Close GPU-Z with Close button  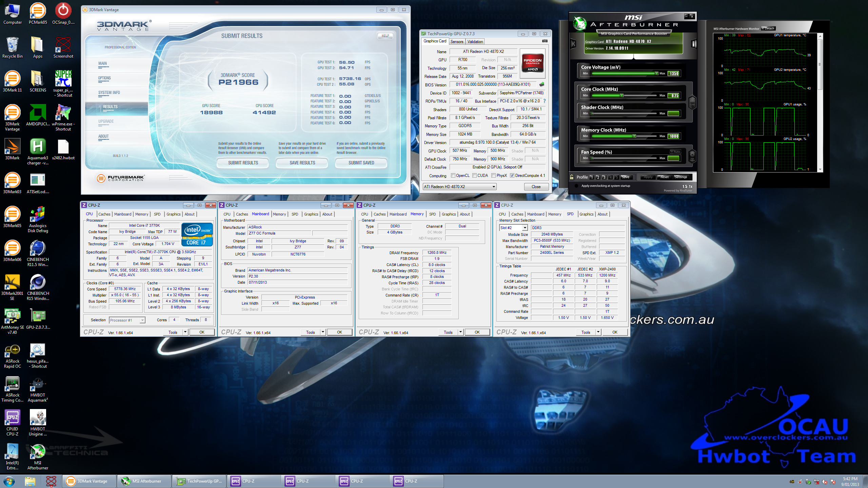pos(536,187)
